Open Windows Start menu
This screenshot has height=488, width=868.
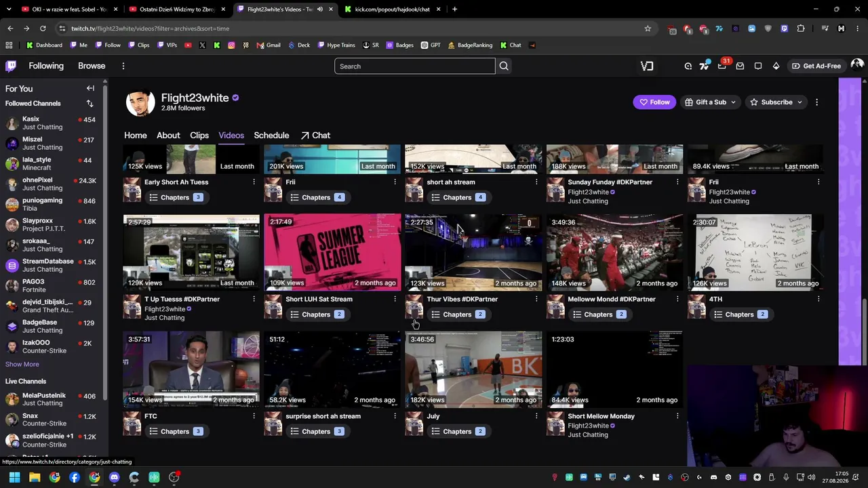pyautogui.click(x=14, y=477)
